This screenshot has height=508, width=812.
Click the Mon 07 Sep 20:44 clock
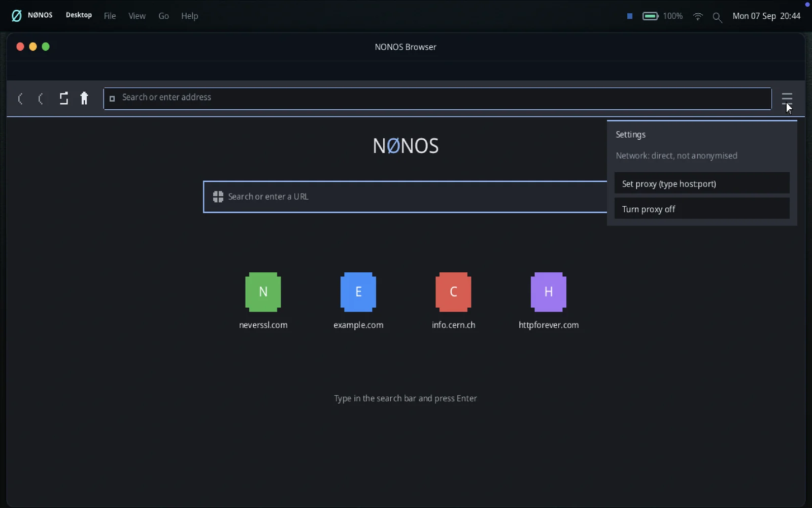pyautogui.click(x=766, y=16)
